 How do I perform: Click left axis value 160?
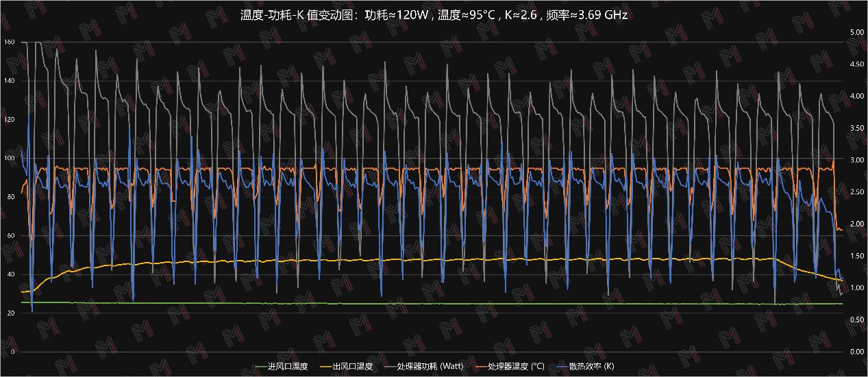tap(9, 42)
